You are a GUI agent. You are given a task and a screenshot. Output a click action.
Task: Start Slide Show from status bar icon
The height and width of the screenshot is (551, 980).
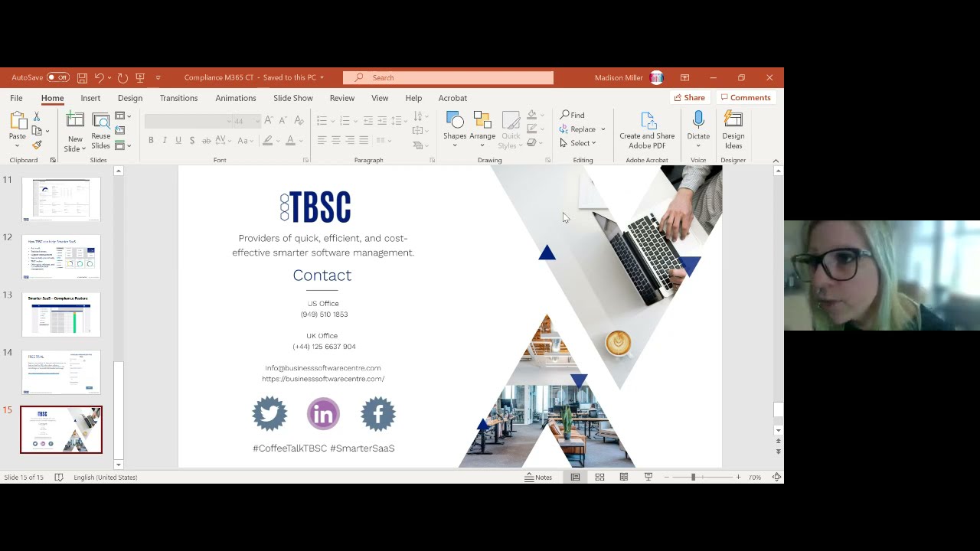tap(648, 477)
